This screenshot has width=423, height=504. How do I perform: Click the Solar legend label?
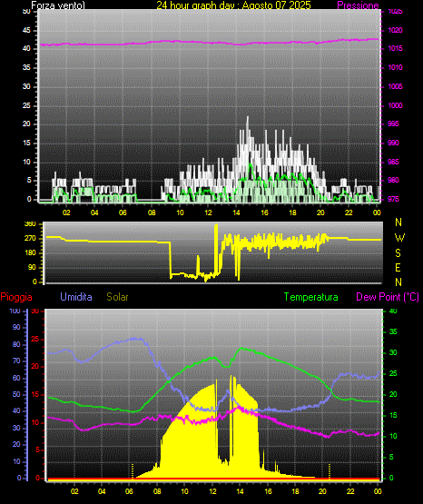[x=117, y=297]
